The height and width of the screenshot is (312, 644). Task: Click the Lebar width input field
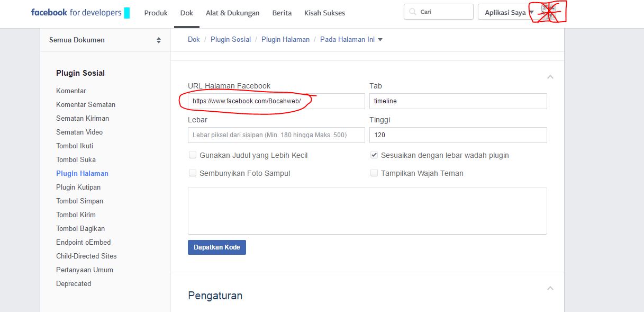tap(276, 135)
